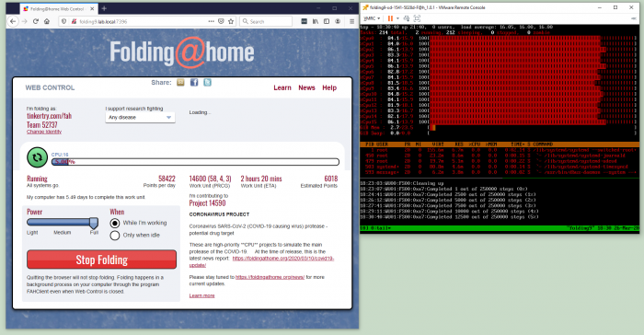The width and height of the screenshot is (644, 335).
Task: Share Folding@home by email icon
Action: click(180, 83)
